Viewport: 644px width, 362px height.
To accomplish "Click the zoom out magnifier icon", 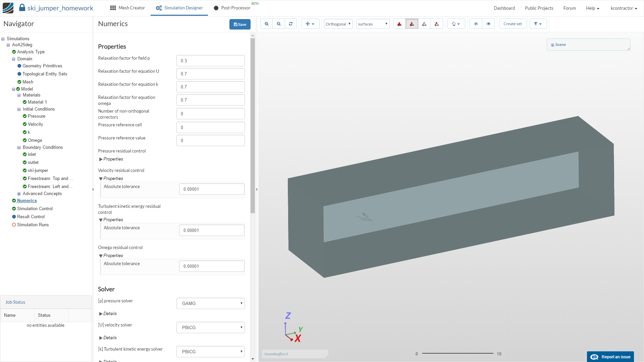I will 279,24.
